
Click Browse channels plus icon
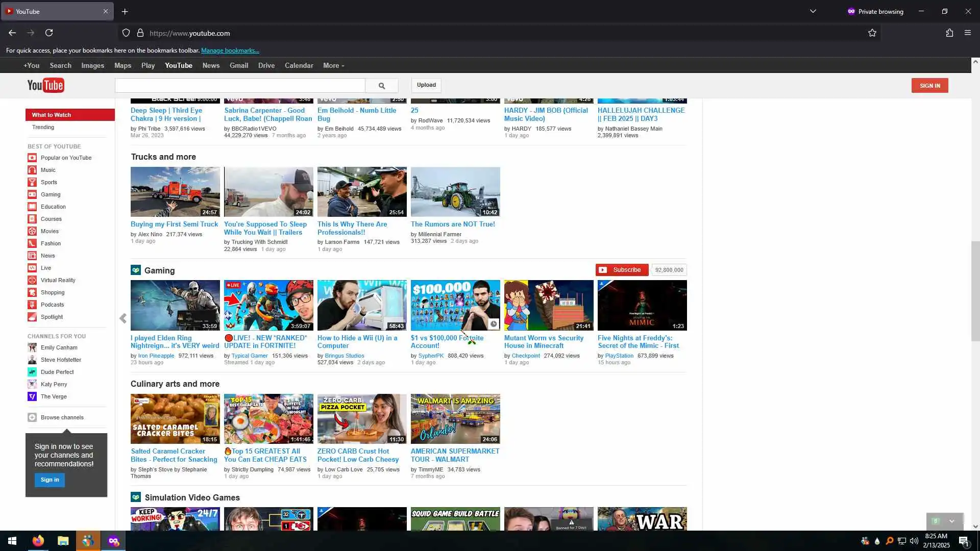pyautogui.click(x=32, y=417)
